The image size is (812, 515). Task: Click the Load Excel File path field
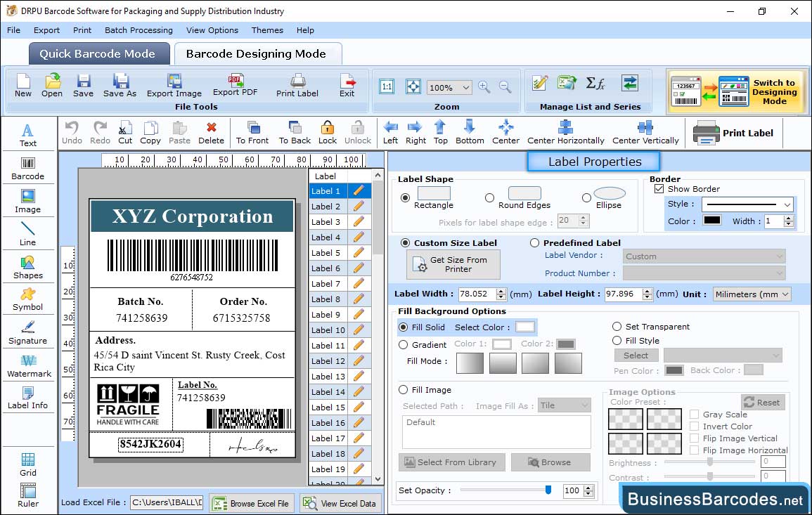tap(166, 502)
